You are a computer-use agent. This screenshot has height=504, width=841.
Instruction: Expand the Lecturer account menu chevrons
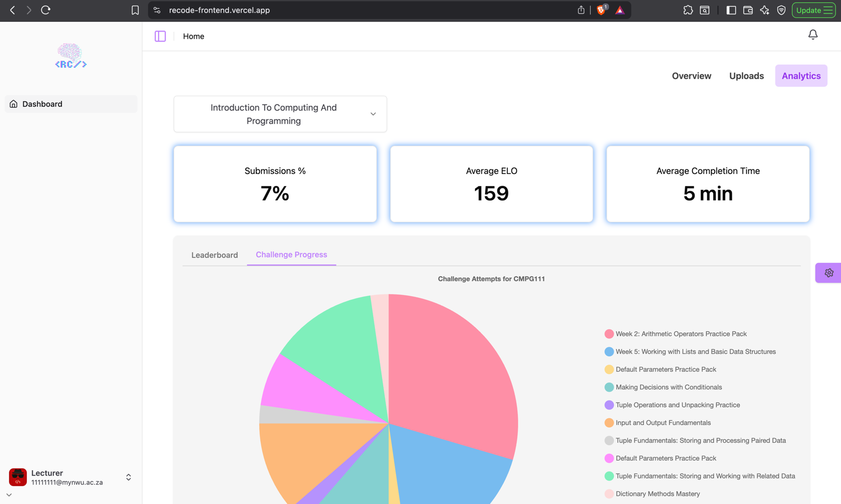click(128, 477)
